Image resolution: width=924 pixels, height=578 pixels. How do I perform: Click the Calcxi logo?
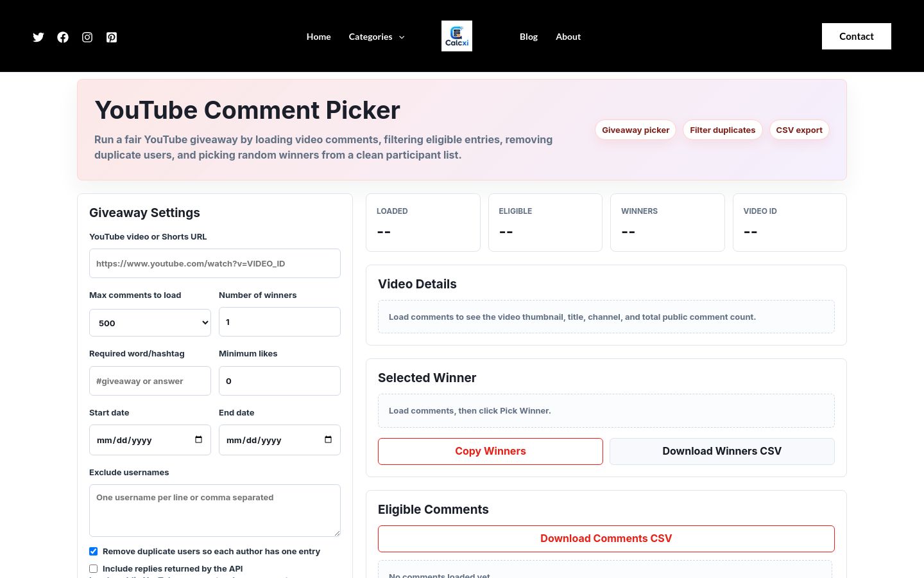[457, 36]
